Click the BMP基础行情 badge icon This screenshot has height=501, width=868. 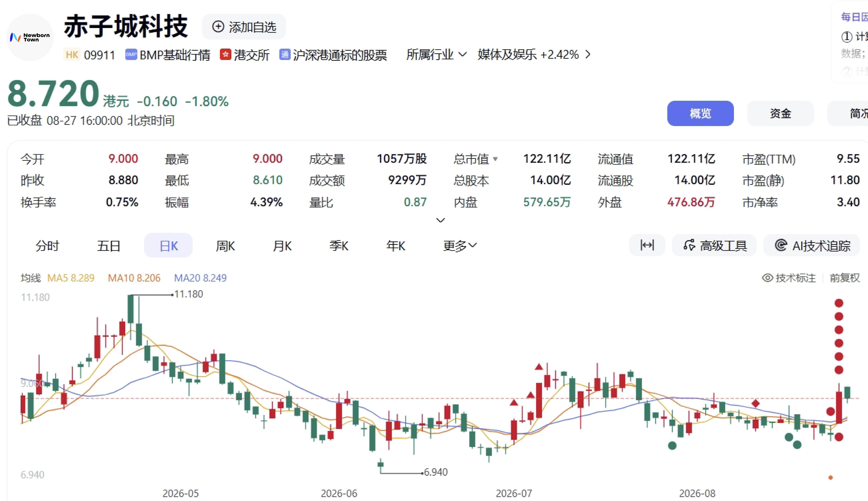coord(131,55)
